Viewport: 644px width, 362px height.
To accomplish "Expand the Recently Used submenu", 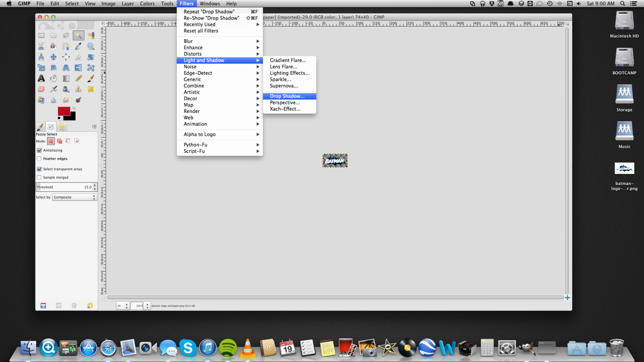I will click(x=220, y=25).
